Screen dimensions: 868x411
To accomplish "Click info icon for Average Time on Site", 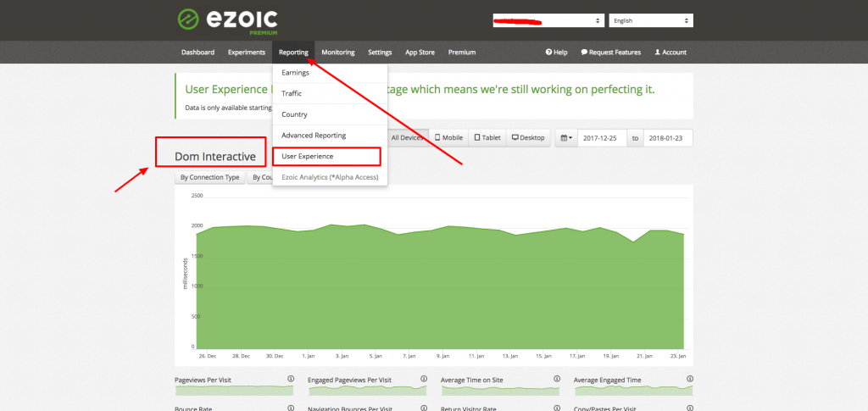I will click(557, 380).
